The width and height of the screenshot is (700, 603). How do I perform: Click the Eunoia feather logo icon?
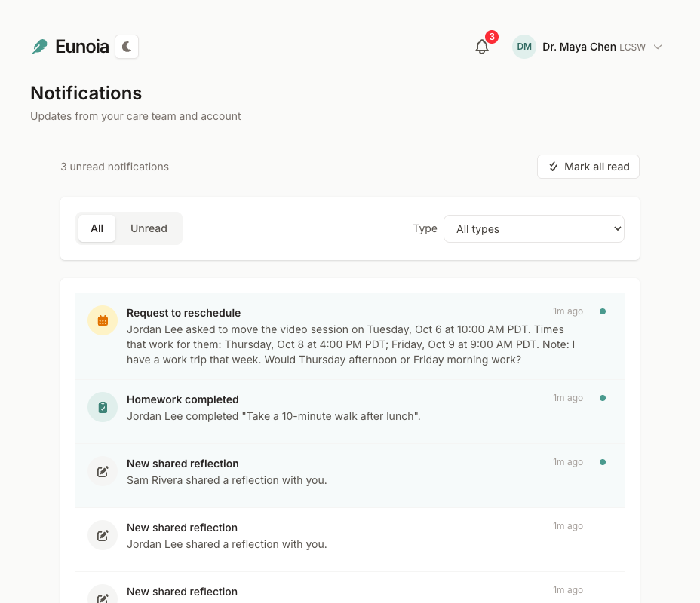tap(40, 47)
